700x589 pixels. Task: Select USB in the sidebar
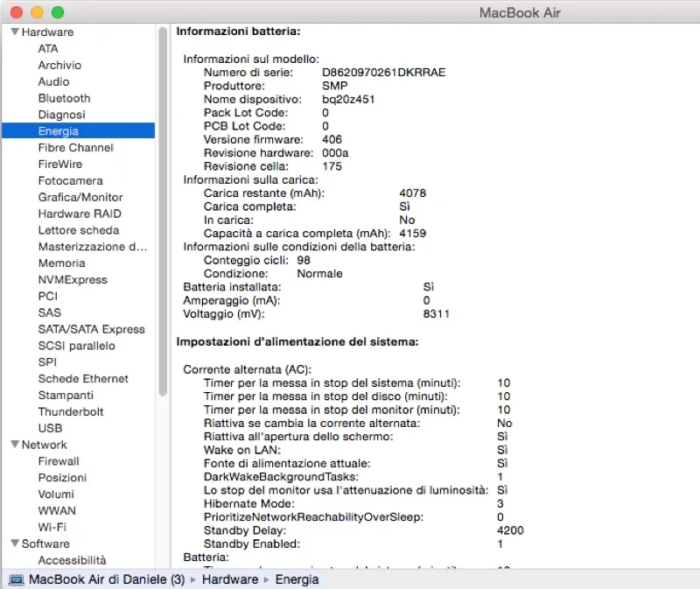(x=50, y=428)
